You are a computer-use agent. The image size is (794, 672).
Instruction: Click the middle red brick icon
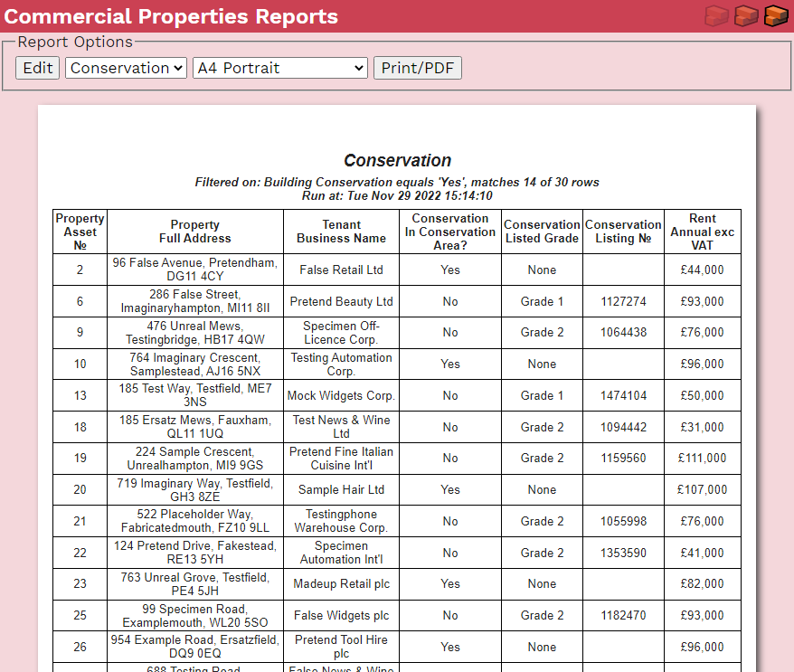(746, 16)
